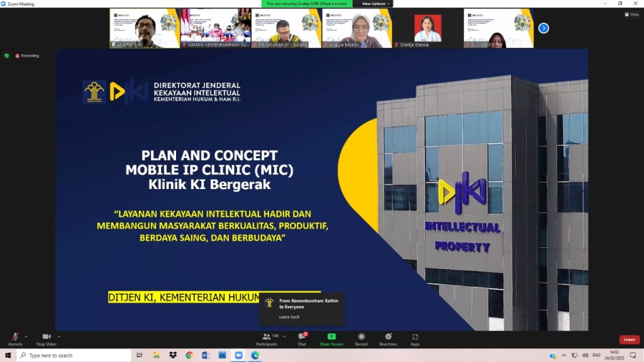Open the Chat panel

point(301,337)
